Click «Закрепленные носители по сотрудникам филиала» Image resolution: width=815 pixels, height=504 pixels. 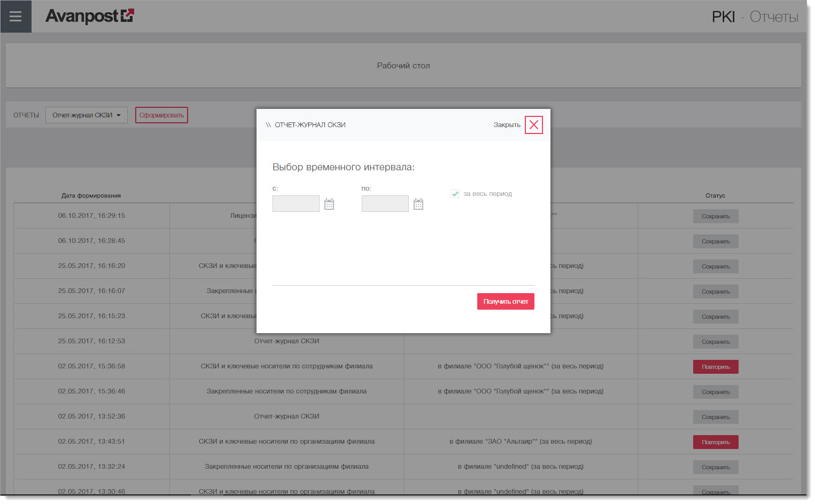[x=286, y=391]
